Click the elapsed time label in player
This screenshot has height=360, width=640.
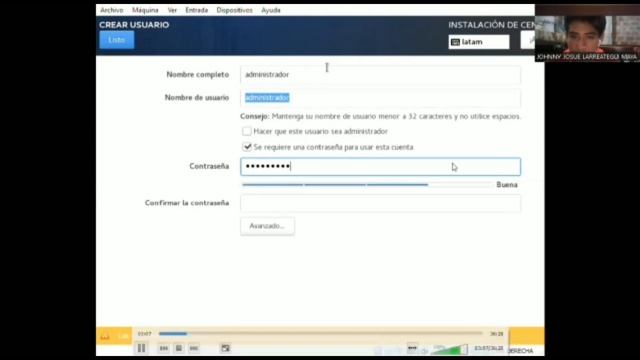pos(144,334)
